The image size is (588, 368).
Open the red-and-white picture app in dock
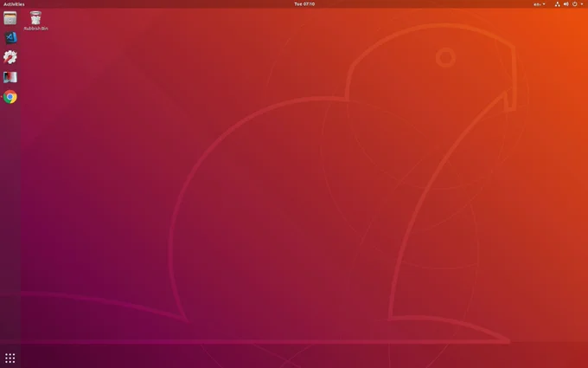(10, 77)
